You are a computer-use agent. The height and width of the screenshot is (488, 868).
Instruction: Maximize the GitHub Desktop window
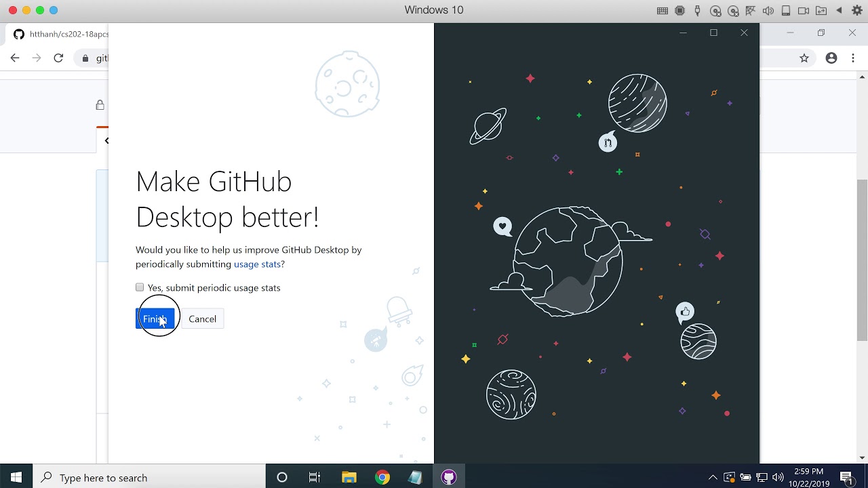click(x=713, y=33)
